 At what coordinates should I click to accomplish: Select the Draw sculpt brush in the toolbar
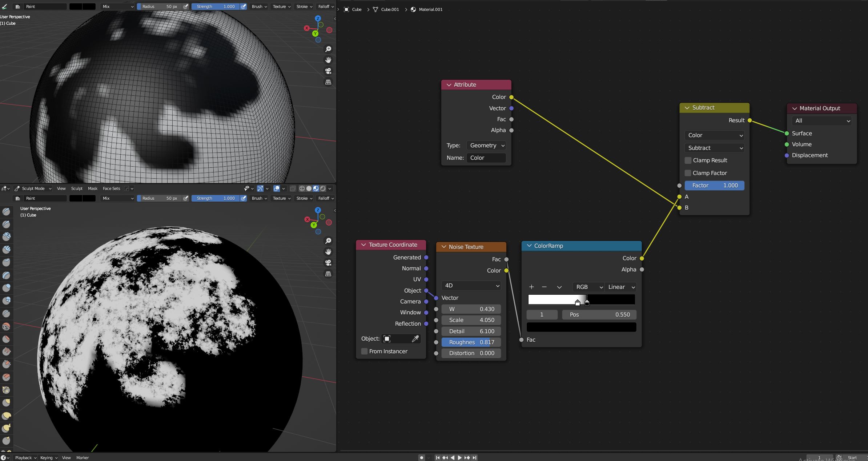click(x=6, y=211)
